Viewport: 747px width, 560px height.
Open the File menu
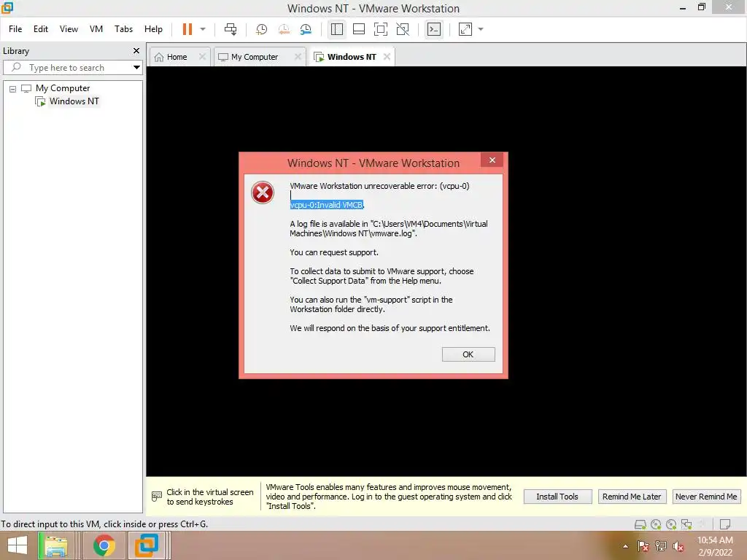pyautogui.click(x=15, y=29)
